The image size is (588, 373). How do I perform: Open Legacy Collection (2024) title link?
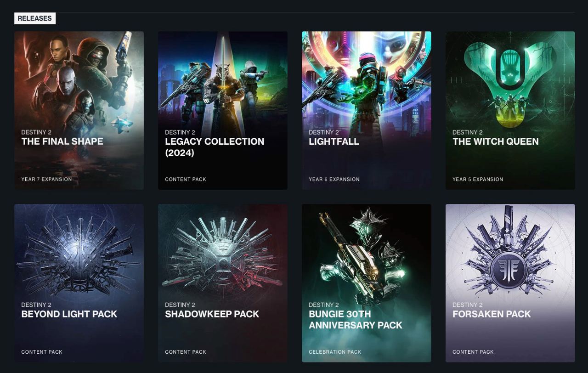(x=214, y=147)
